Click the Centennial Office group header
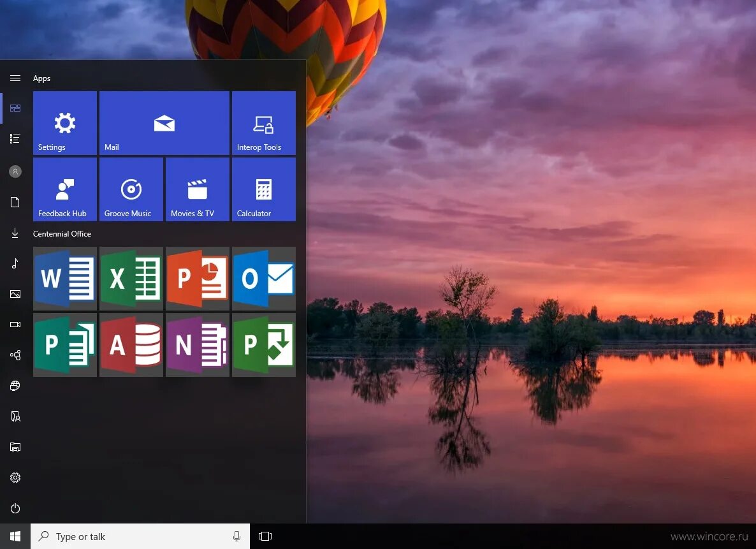This screenshot has width=756, height=549. [62, 233]
